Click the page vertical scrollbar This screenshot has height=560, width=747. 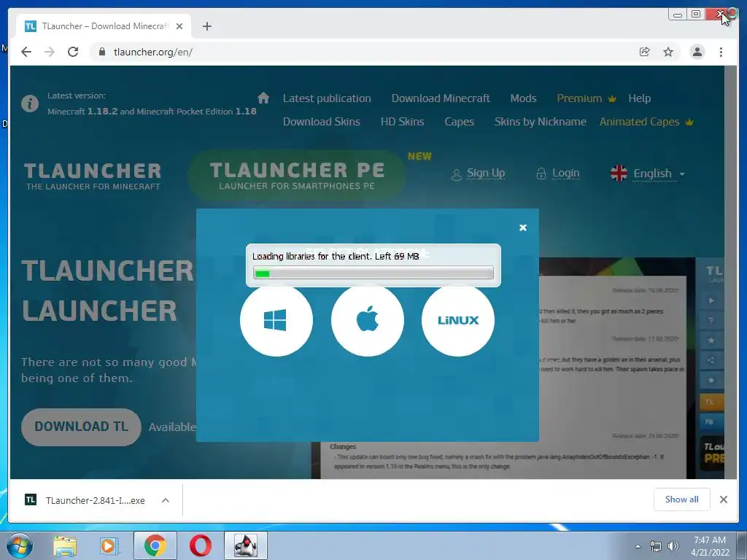(729, 273)
